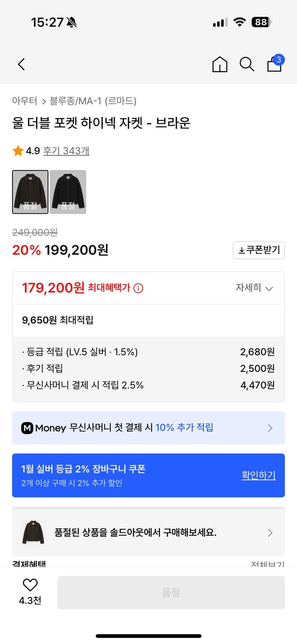Screen dimensions: 297x644
Task: Open the 무신사머니 10% 추가 적립 banner chevron
Action: [x=270, y=428]
